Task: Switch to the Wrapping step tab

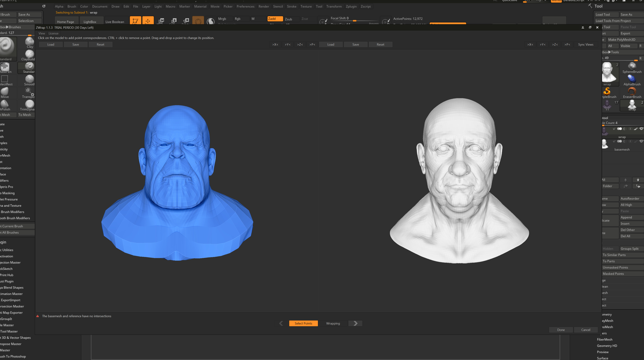Action: [x=333, y=323]
